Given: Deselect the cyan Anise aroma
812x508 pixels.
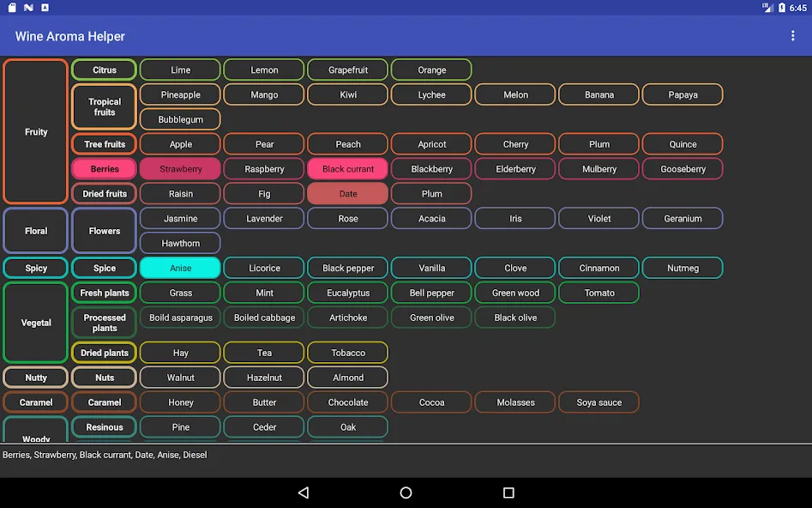Looking at the screenshot, I should click(x=180, y=268).
